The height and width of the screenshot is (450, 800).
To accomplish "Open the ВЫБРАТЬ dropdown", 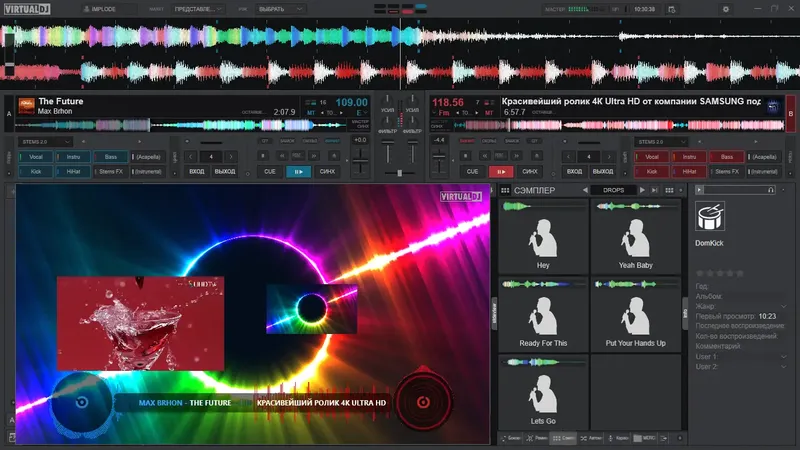I will tap(280, 9).
